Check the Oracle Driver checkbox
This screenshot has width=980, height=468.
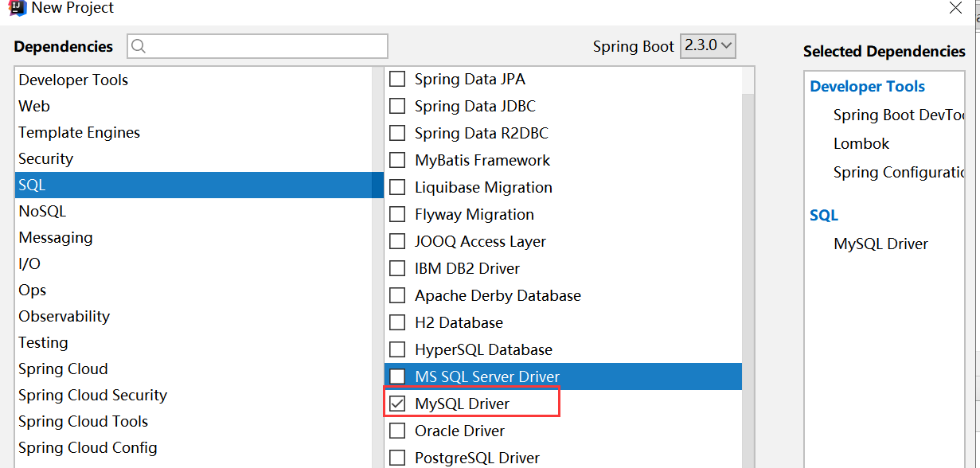[x=396, y=431]
